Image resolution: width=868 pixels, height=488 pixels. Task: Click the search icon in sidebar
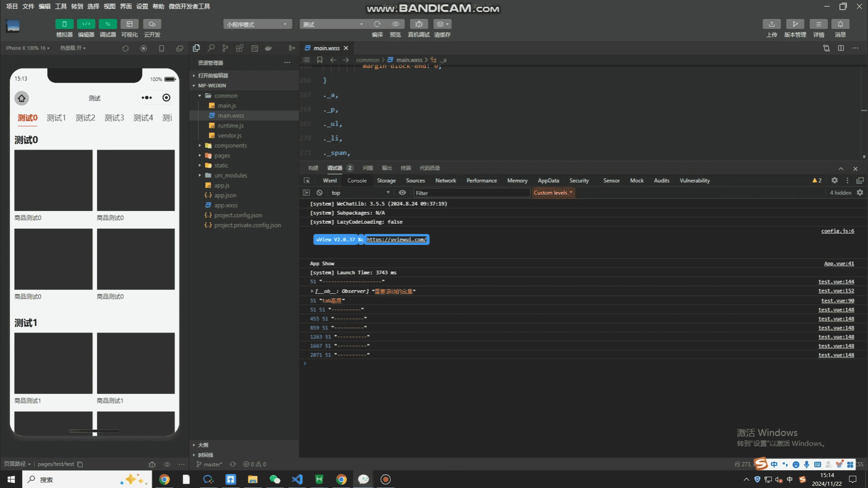(x=211, y=48)
